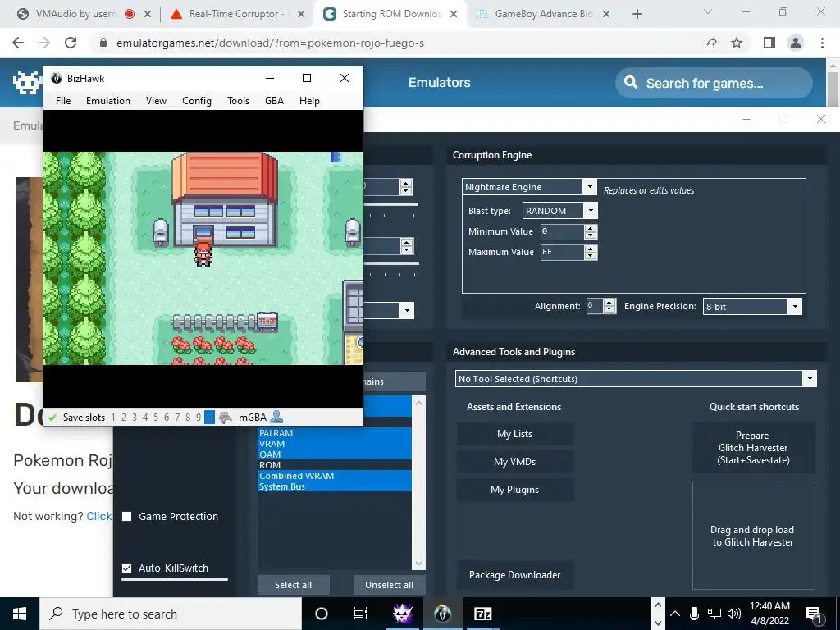Click the Cortana circle in taskbar

coord(322,614)
